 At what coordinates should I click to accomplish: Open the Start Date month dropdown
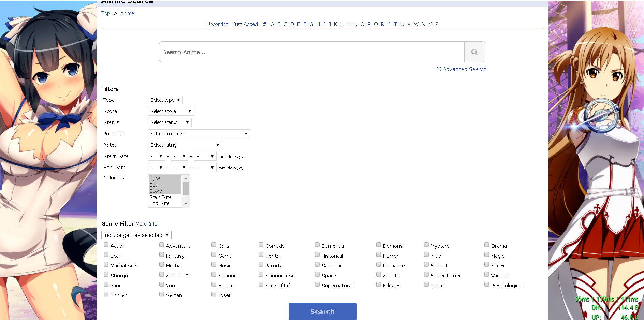coord(157,156)
